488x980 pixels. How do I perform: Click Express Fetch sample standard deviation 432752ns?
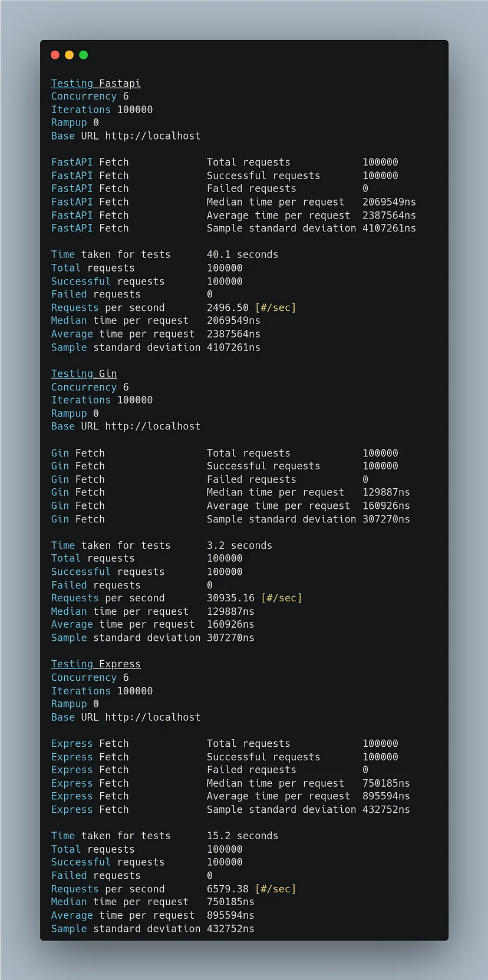pos(386,810)
